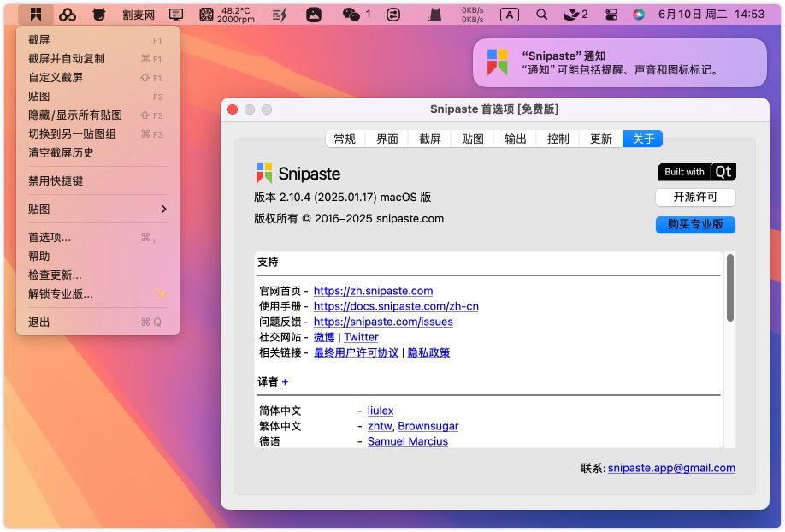
Task: Switch input source via the A icon
Action: [x=509, y=15]
